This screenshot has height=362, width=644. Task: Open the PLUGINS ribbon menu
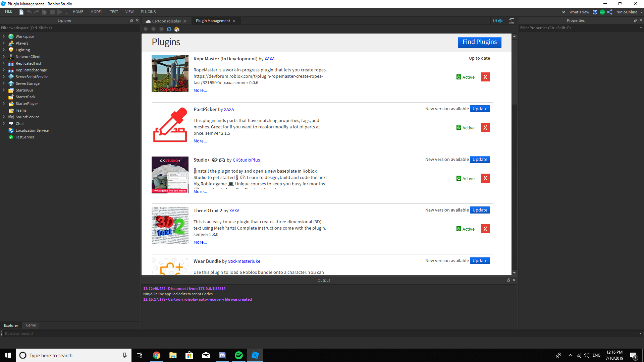coord(148,12)
